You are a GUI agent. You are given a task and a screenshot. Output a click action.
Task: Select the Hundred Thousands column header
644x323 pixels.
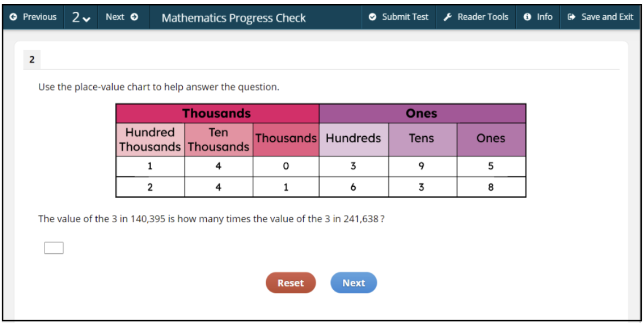150,140
